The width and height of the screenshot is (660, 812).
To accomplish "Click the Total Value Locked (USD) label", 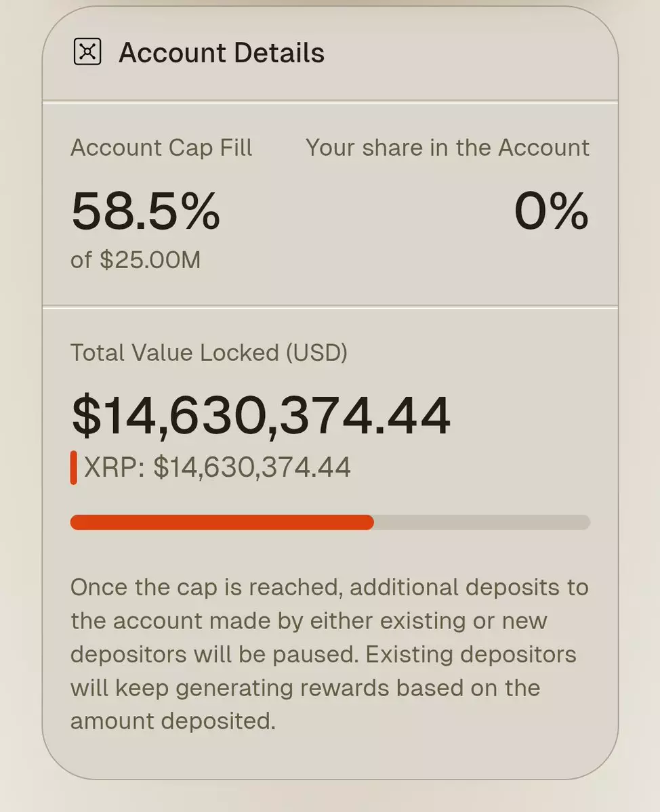I will click(209, 352).
